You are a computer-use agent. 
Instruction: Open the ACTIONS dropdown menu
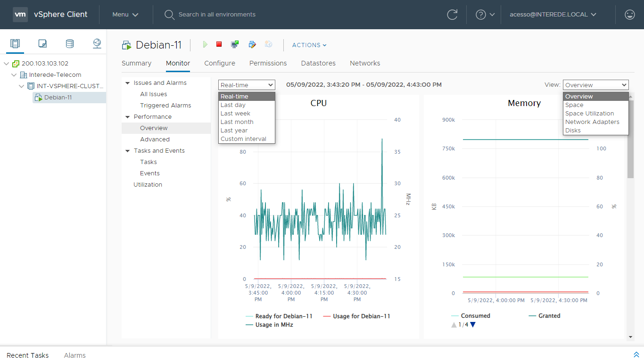pyautogui.click(x=309, y=45)
